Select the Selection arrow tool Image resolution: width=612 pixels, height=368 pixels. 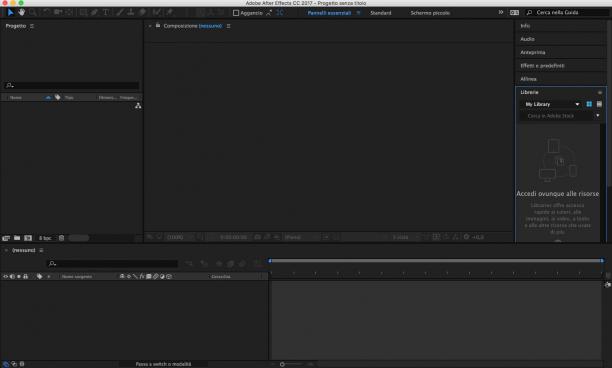click(x=11, y=12)
